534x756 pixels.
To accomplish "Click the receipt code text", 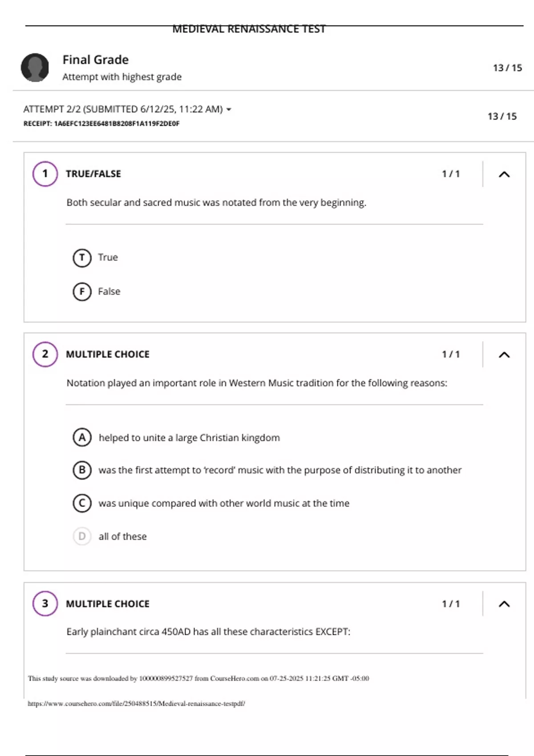I will click(x=101, y=124).
